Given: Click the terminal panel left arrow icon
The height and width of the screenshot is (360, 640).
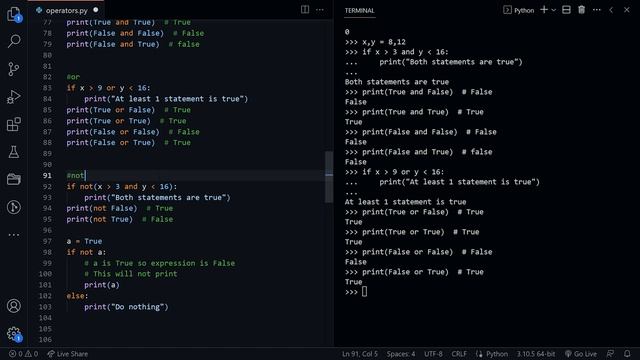Looking at the screenshot, I should click(x=611, y=10).
